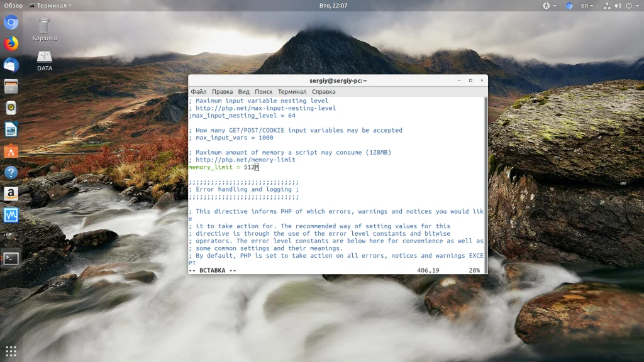Screen dimensions: 644x362
Task: Open the Файл menu
Action: point(198,92)
